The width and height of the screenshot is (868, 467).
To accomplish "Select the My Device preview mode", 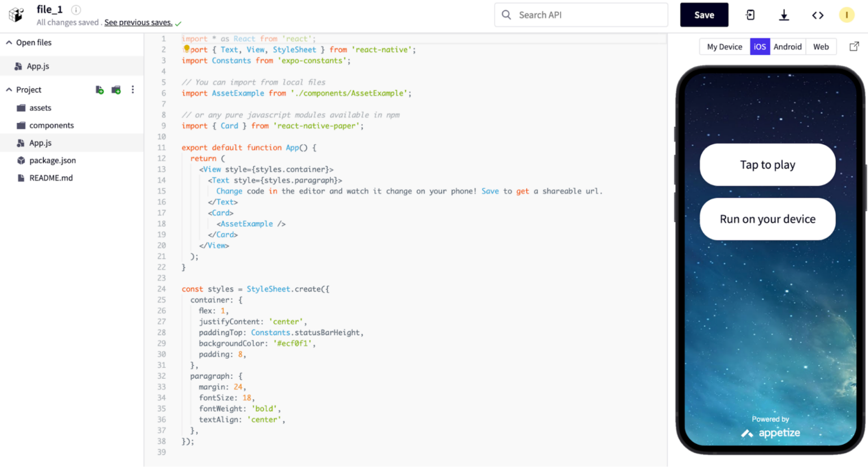I will point(724,46).
